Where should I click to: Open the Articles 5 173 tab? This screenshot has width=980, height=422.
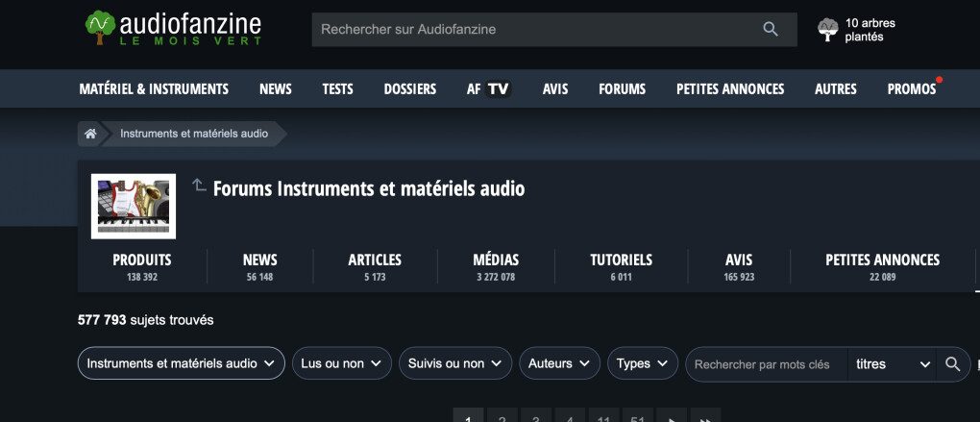pos(375,267)
